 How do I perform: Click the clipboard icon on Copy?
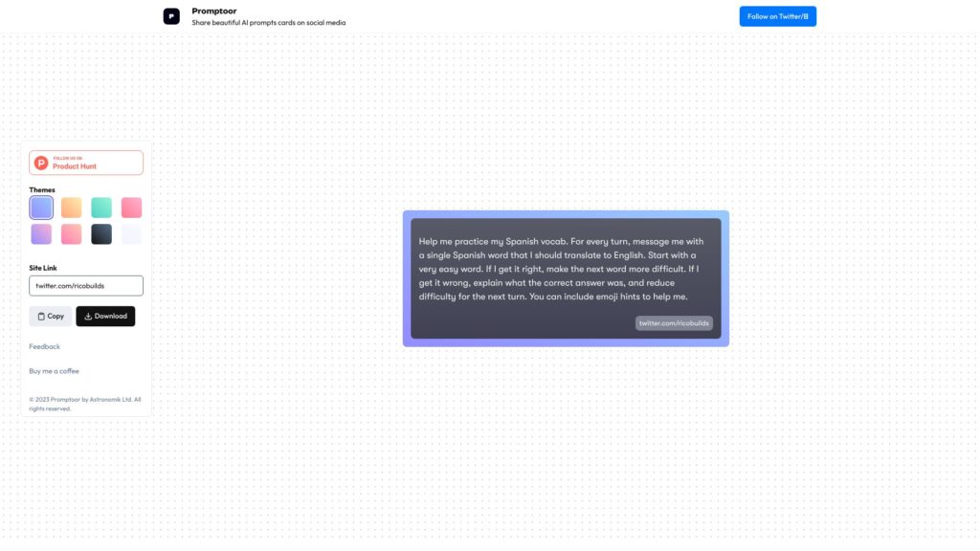point(41,317)
